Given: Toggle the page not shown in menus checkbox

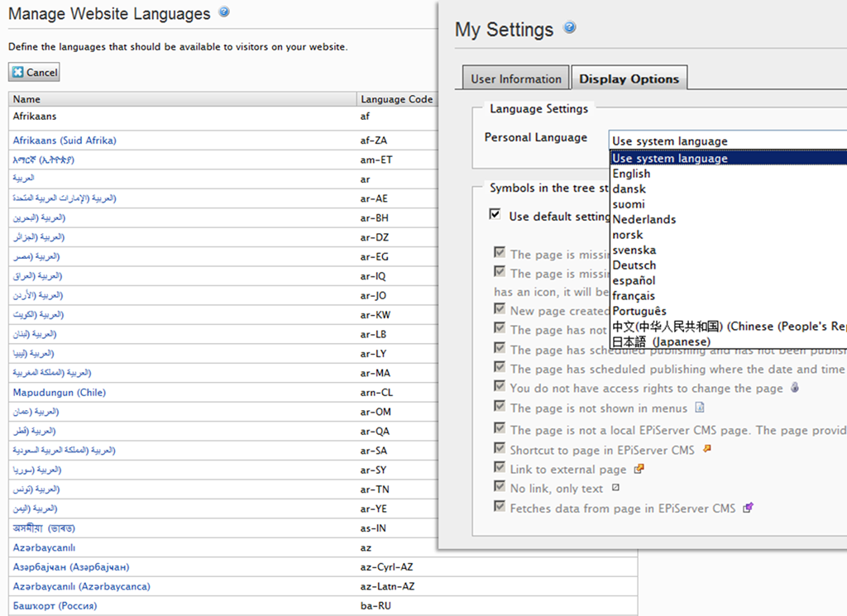Looking at the screenshot, I should point(499,407).
